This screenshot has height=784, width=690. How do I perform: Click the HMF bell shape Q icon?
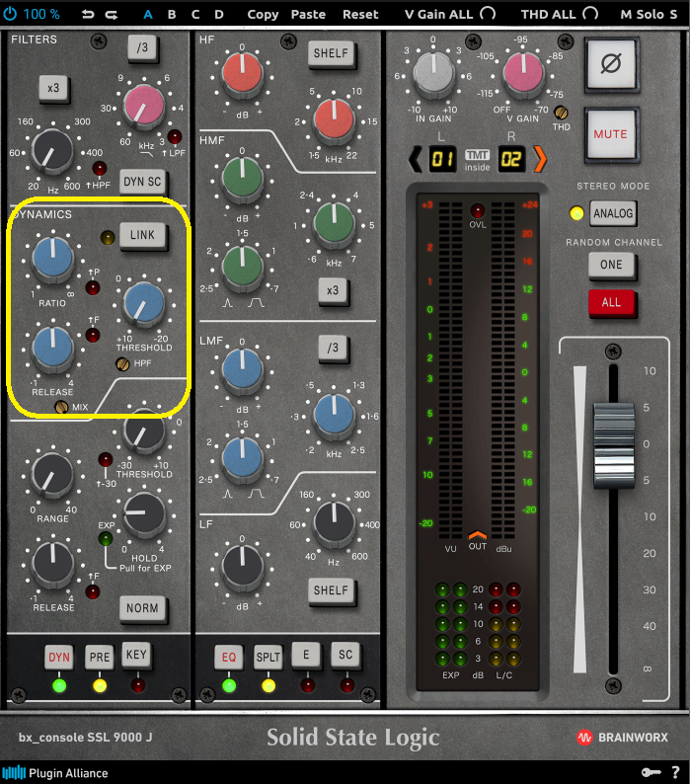227,302
